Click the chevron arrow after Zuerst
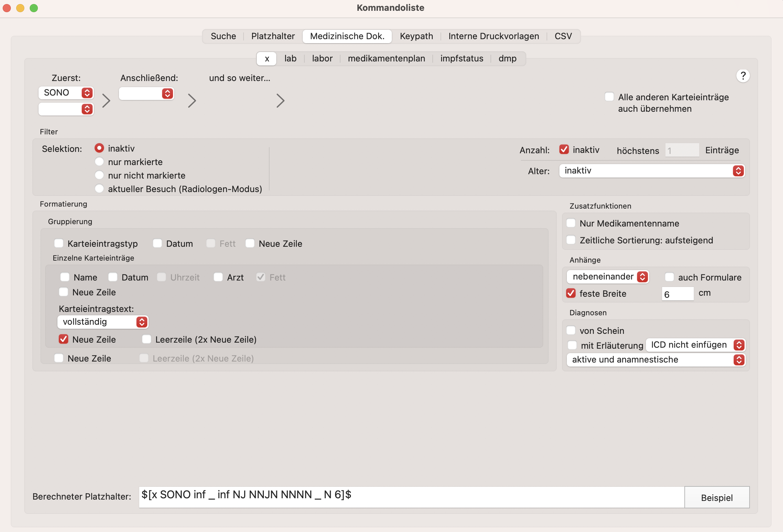Screen dimensions: 783x532 [106, 101]
